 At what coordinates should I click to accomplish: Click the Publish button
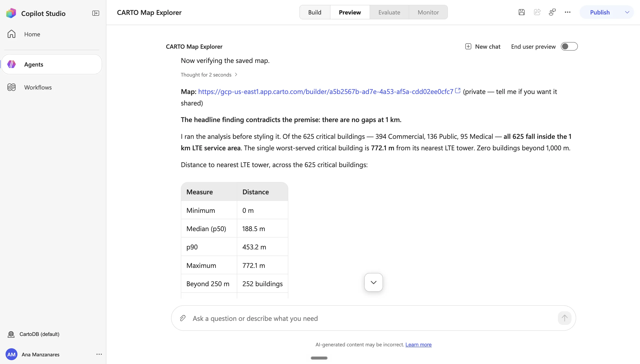600,12
